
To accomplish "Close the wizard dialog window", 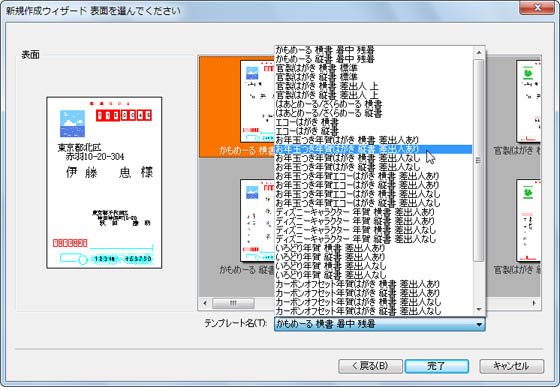I will (x=537, y=7).
